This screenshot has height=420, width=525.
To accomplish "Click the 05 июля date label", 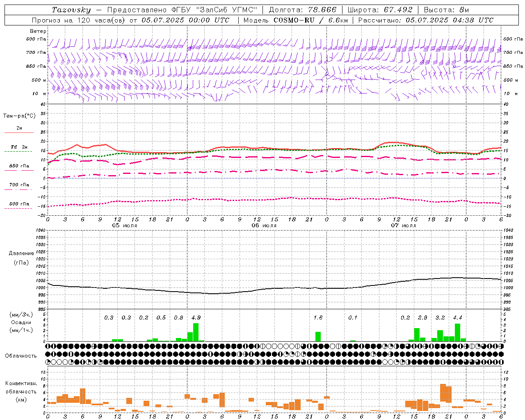I will pos(125,226).
